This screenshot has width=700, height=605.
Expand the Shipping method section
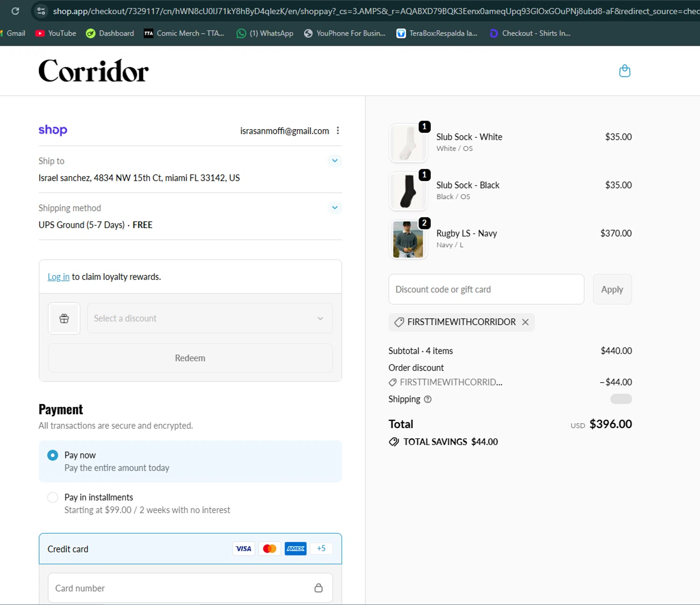[x=335, y=207]
